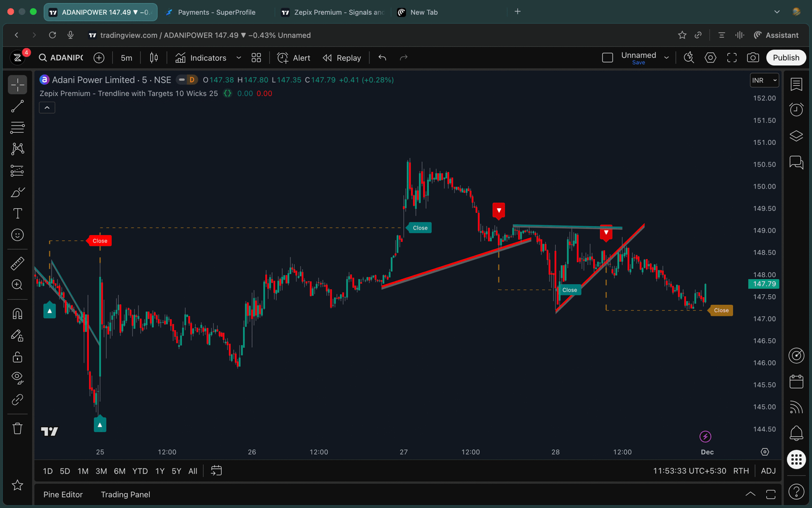Choose the Text annotation tool

tap(17, 213)
